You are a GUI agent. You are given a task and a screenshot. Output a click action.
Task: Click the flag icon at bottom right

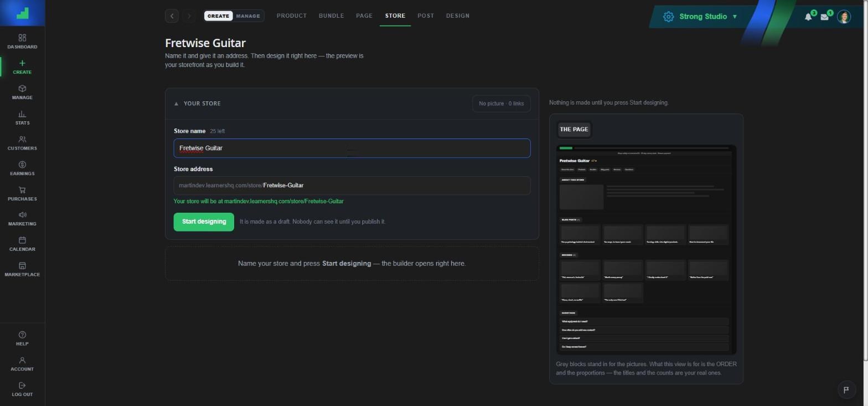(846, 389)
